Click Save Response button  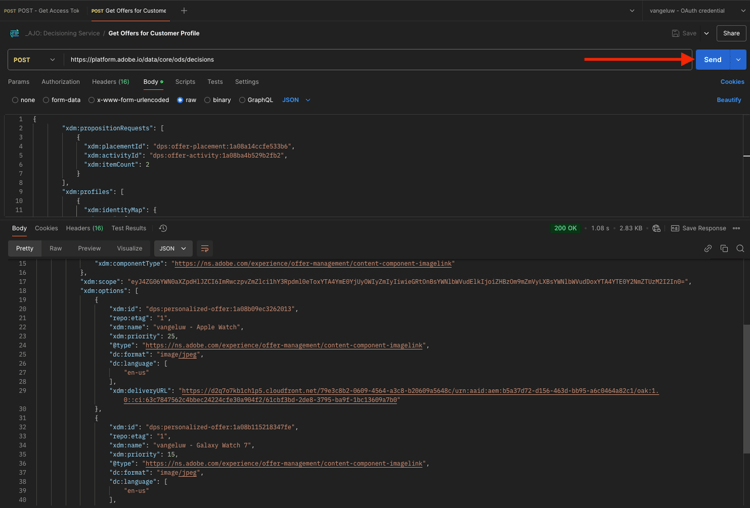[698, 228]
